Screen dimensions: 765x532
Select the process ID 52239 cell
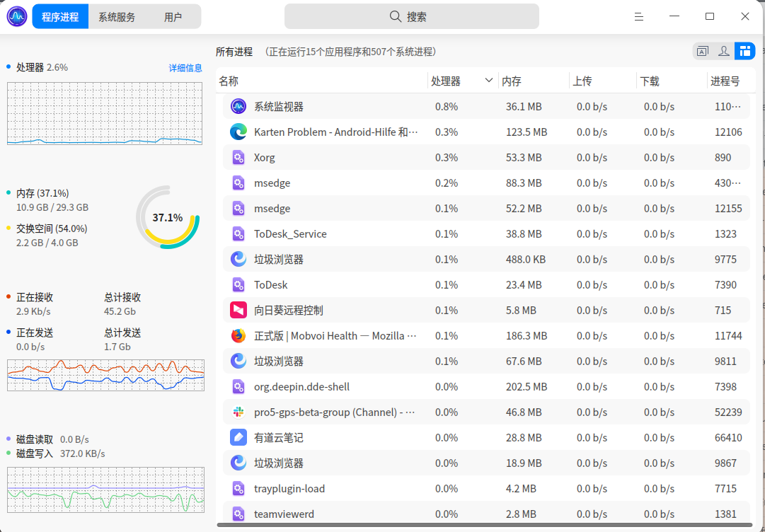(728, 412)
